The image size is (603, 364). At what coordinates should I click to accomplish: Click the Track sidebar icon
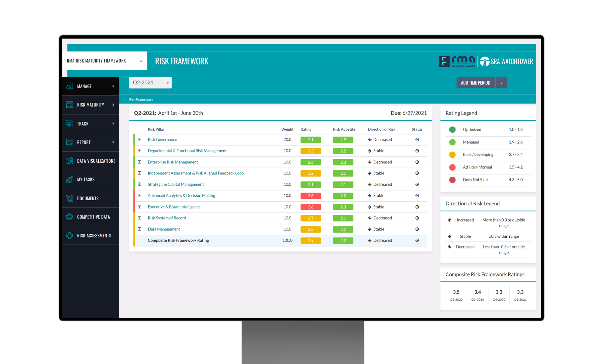pos(69,124)
